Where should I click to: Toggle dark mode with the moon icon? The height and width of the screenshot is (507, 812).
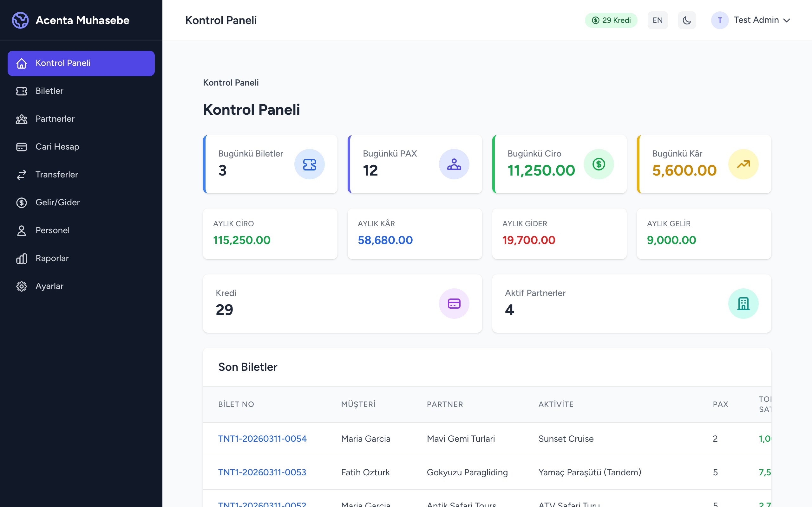pyautogui.click(x=686, y=20)
